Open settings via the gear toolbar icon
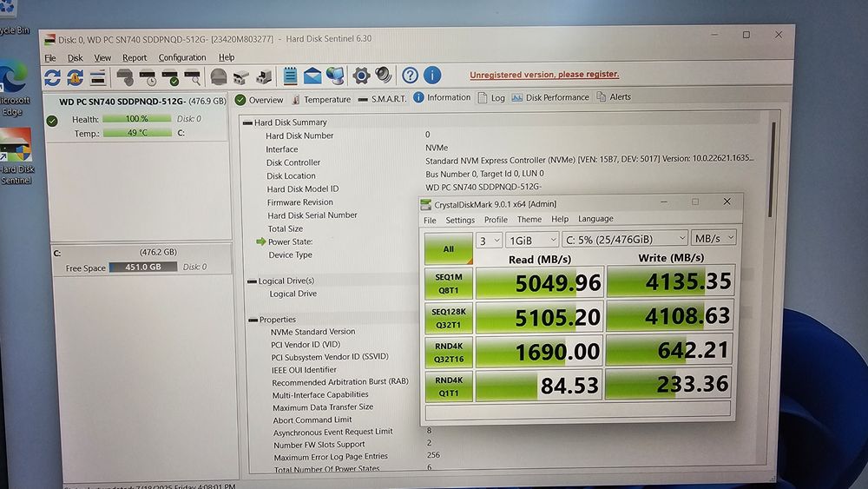The height and width of the screenshot is (489, 868). coord(361,76)
